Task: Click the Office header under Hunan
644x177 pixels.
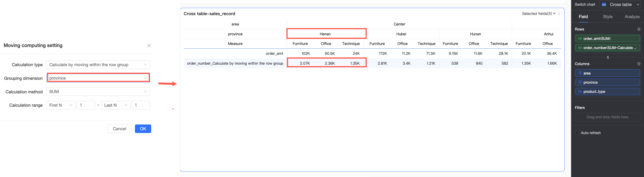Action: coord(474,44)
